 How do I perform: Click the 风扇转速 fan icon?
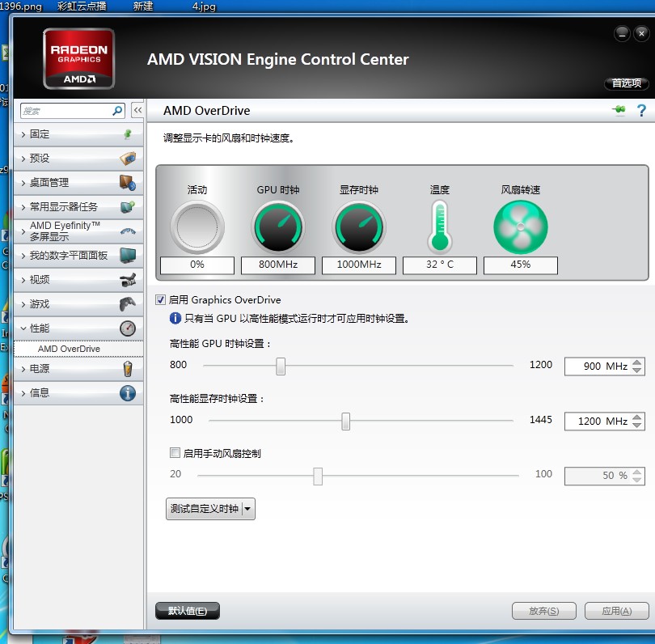(521, 227)
